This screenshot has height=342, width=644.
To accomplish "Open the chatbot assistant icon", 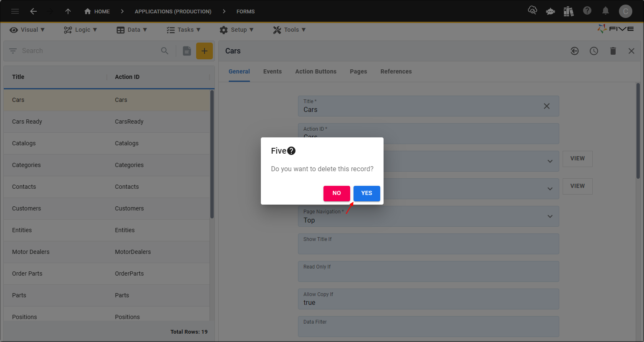I will click(551, 11).
